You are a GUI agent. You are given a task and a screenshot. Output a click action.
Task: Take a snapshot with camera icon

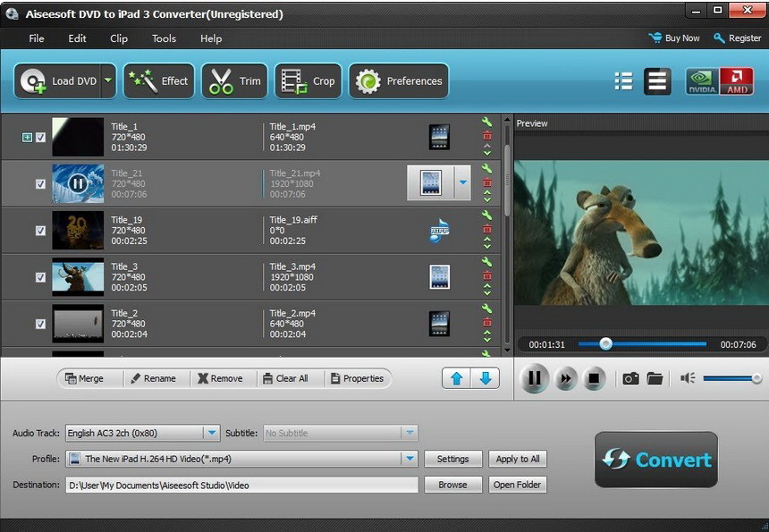[630, 378]
